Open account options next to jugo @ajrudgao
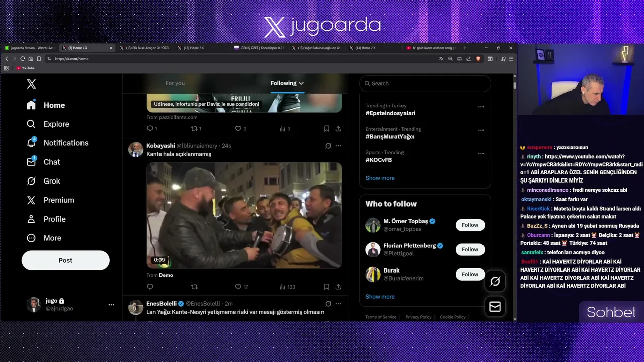 (111, 304)
